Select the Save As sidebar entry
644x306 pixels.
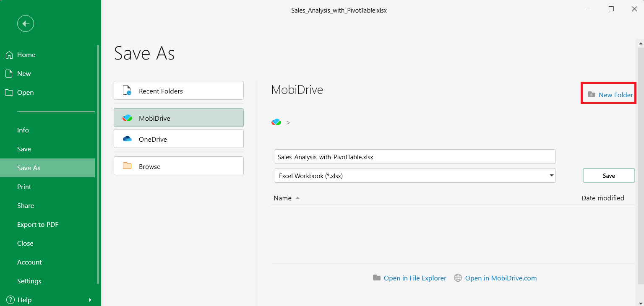point(47,168)
